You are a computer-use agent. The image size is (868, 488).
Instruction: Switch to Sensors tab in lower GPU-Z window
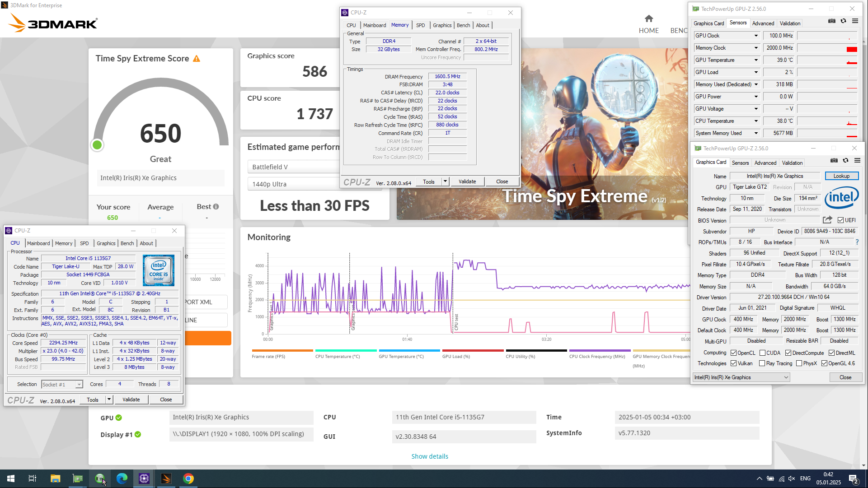tap(740, 163)
